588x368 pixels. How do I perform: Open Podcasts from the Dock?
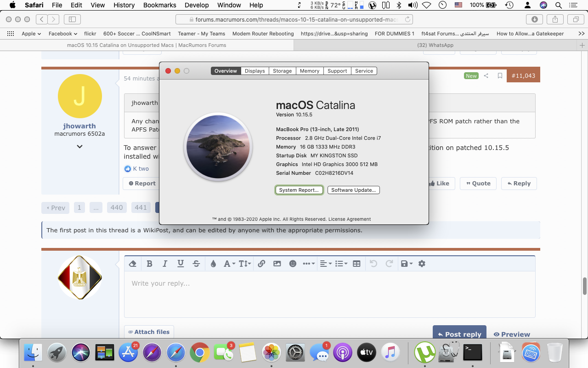click(342, 353)
